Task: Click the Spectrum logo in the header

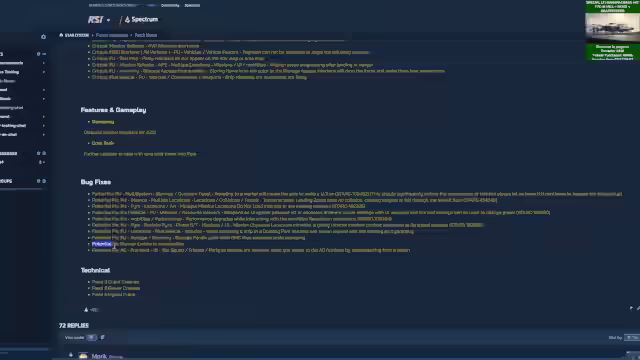Action: [x=141, y=20]
